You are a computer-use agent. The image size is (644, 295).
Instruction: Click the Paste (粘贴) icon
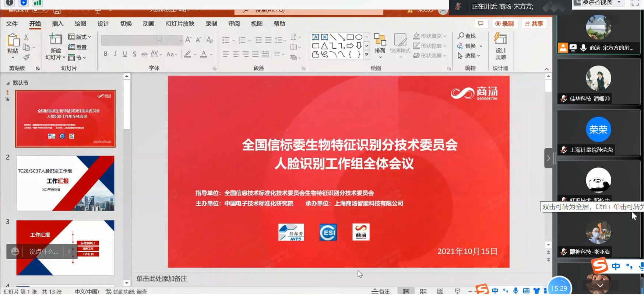click(13, 41)
